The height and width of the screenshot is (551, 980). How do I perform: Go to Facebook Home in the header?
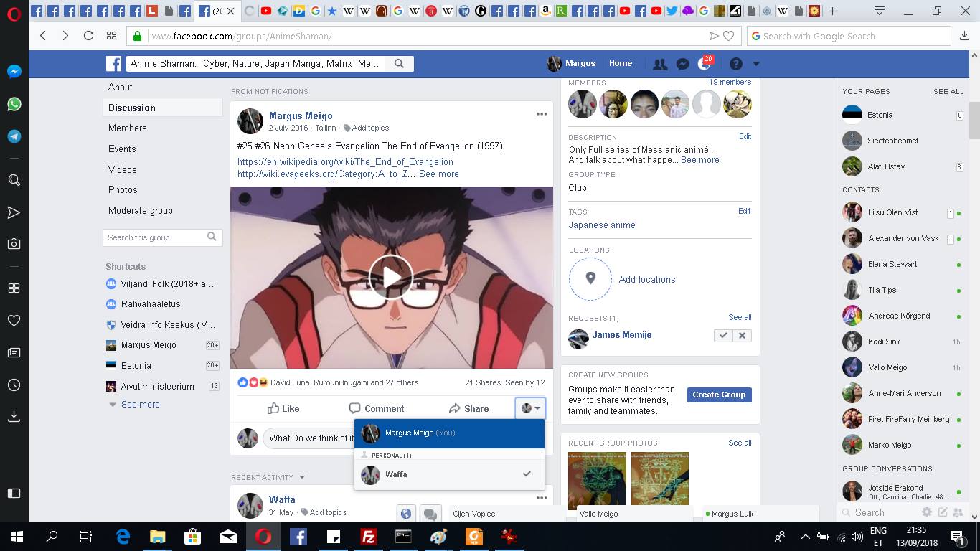(x=621, y=63)
